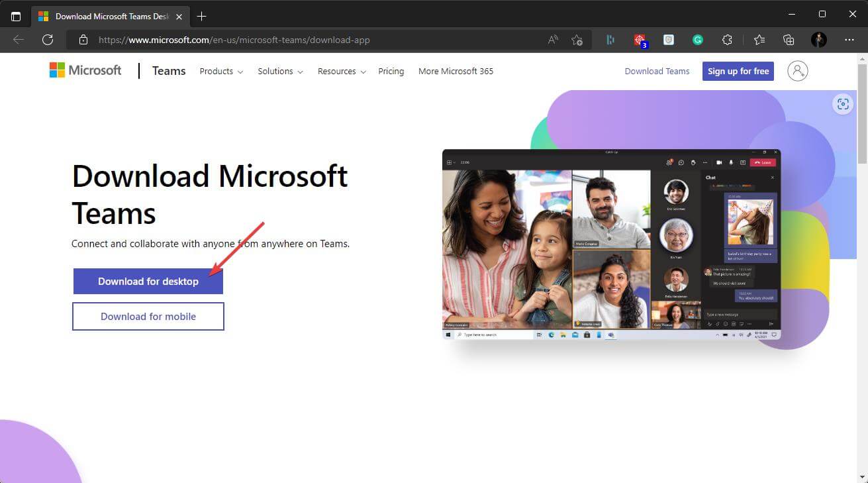Expand the Products menu
This screenshot has height=483, width=868.
click(221, 71)
